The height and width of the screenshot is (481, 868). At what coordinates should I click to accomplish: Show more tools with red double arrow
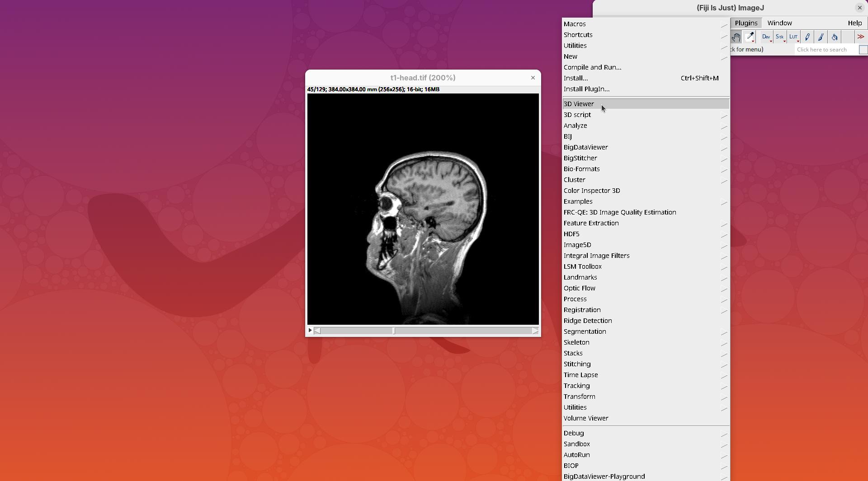coord(861,37)
